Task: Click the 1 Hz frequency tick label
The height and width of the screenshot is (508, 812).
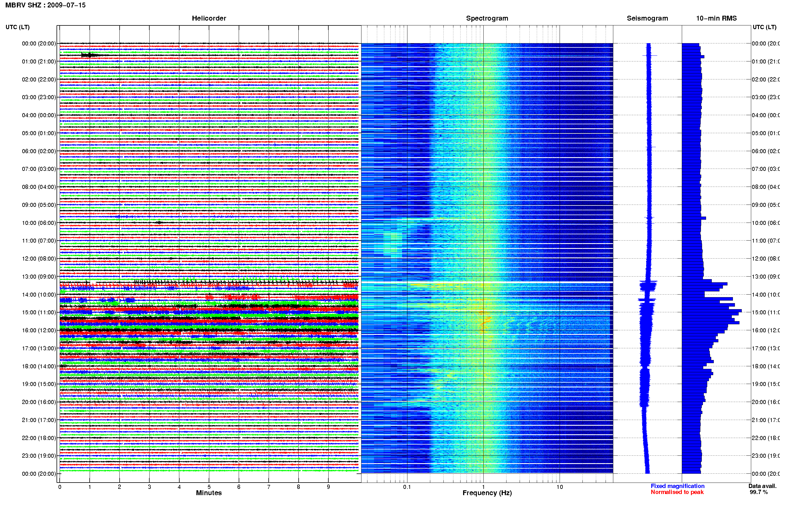Action: click(x=483, y=487)
